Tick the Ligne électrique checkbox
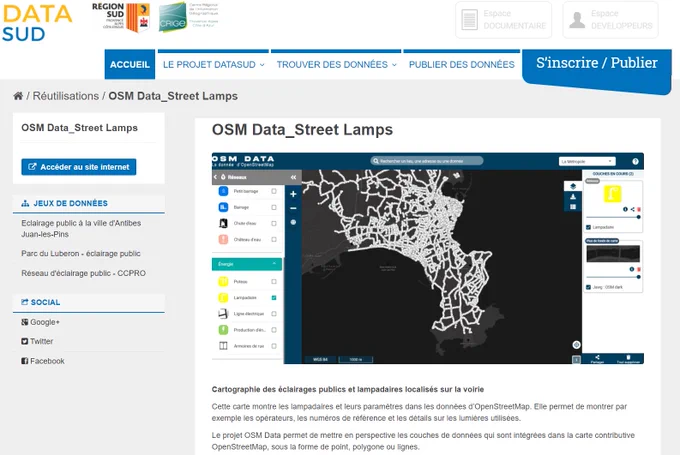Viewport: 680px width, 455px height. 274,314
